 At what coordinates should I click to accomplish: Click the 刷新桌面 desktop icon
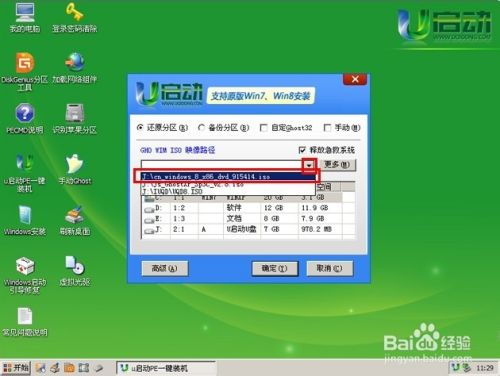[74, 220]
